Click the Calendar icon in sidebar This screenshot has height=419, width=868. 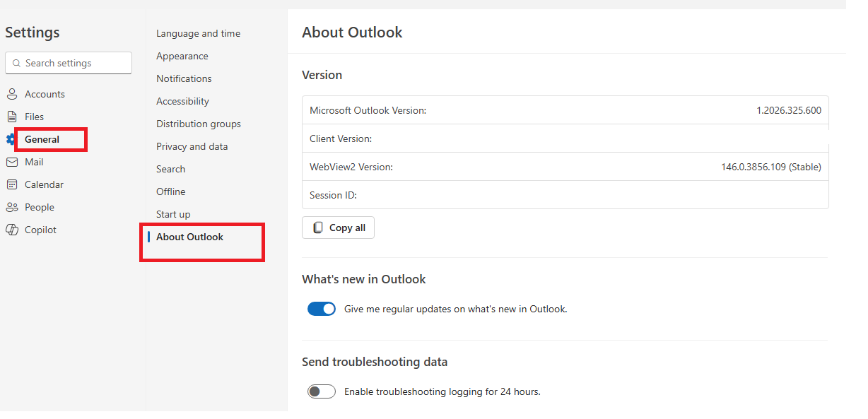pyautogui.click(x=11, y=184)
